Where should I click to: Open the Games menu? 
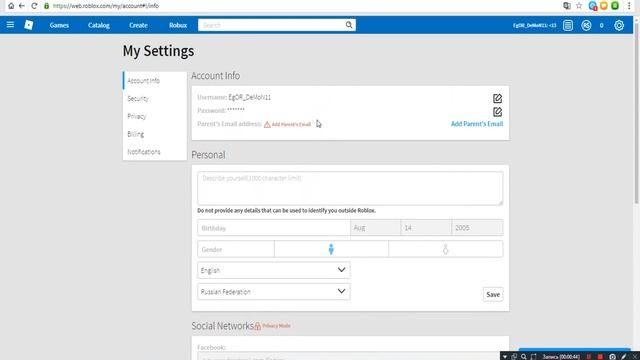pos(59,25)
